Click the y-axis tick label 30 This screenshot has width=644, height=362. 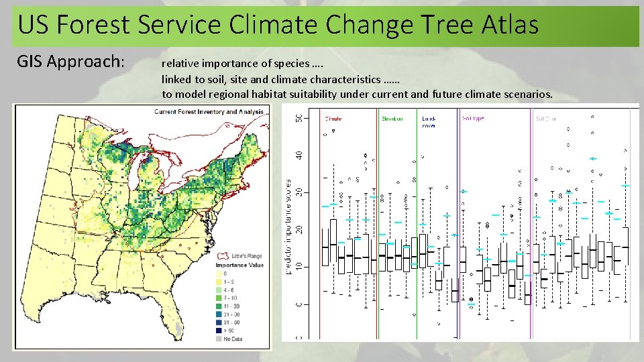(299, 192)
